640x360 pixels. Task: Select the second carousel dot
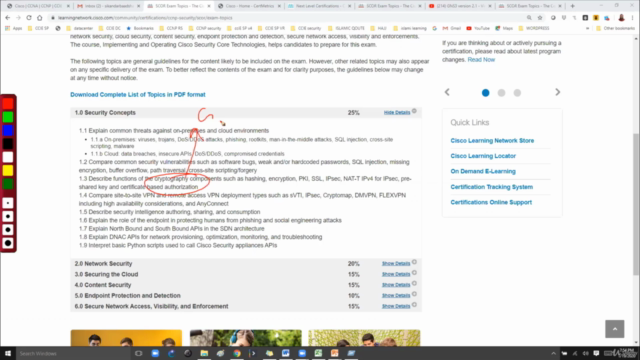tap(501, 93)
